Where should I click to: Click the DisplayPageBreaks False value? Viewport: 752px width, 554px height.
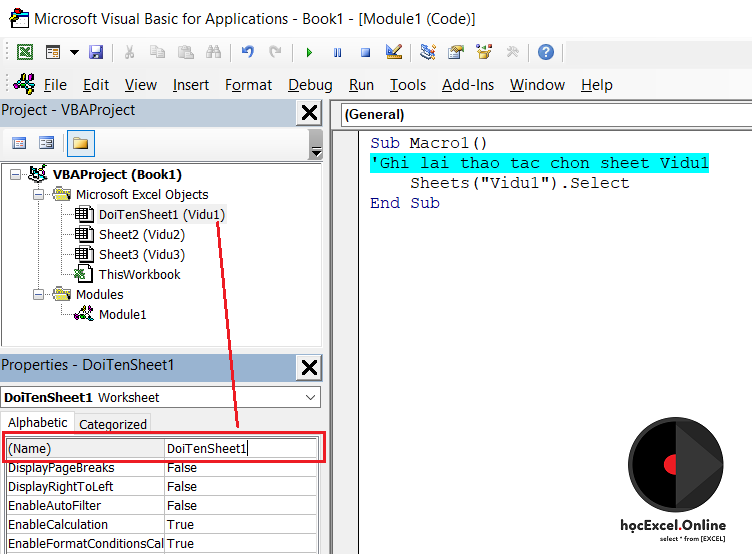pyautogui.click(x=241, y=468)
